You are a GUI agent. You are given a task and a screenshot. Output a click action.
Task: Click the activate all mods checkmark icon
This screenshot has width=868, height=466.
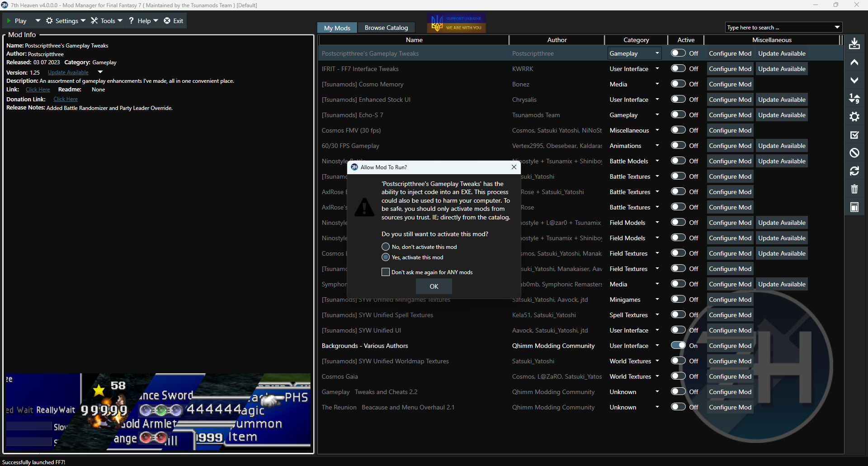click(x=854, y=135)
